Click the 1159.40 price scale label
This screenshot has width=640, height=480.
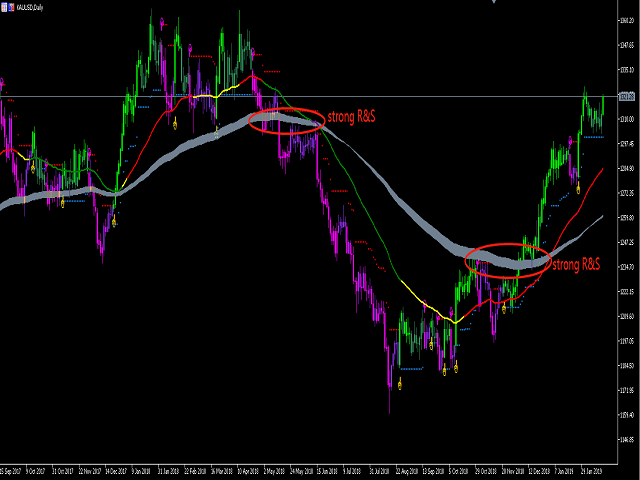[x=627, y=415]
